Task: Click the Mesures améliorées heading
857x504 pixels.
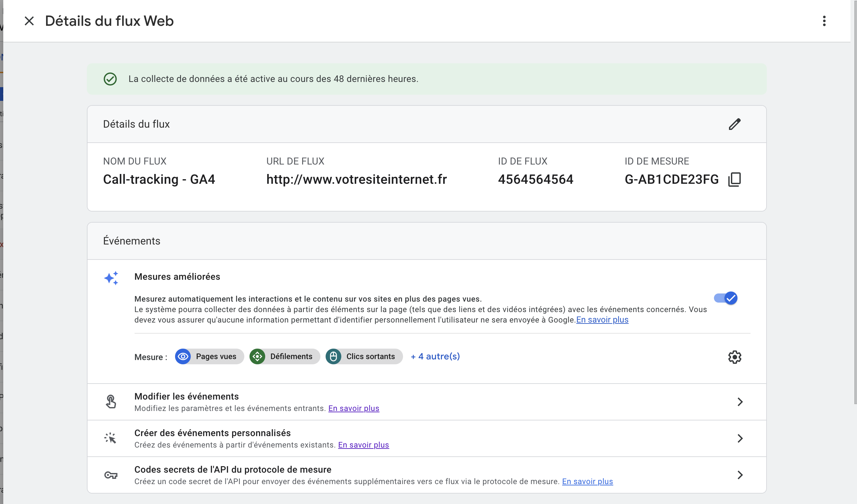Action: point(177,276)
